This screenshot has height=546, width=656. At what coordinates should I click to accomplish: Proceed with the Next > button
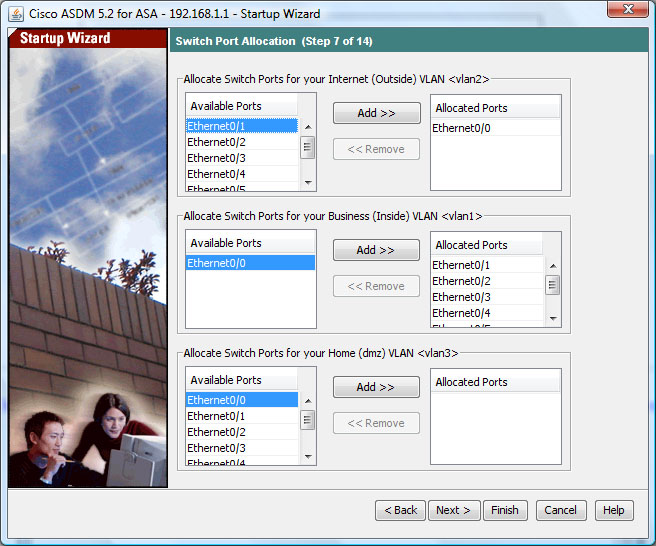click(454, 510)
